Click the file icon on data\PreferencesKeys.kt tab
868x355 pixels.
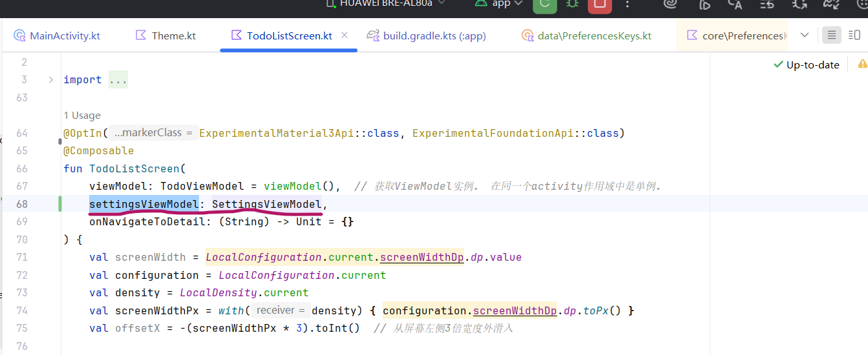[x=527, y=35]
